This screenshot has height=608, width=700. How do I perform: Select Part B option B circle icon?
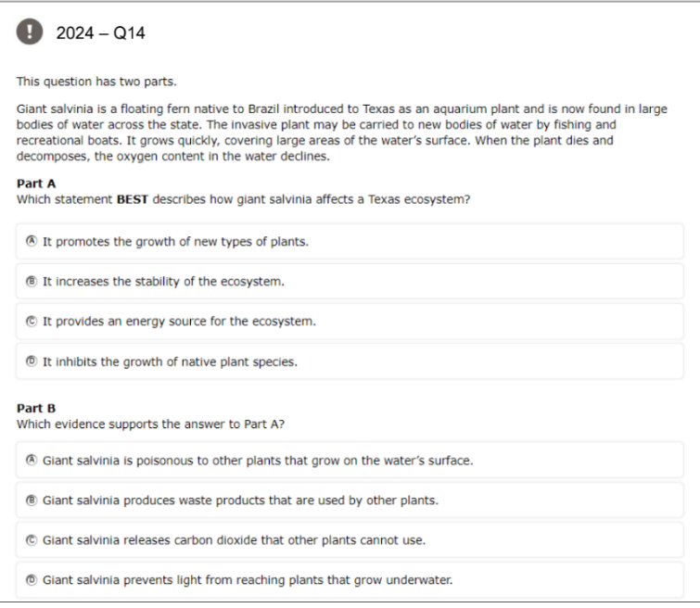pyautogui.click(x=32, y=500)
